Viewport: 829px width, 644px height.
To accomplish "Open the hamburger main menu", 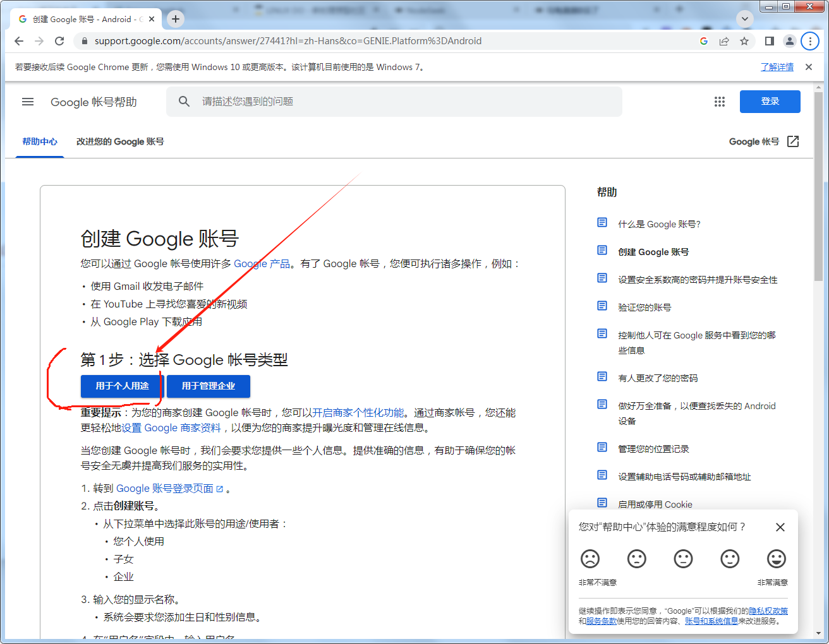I will (28, 102).
